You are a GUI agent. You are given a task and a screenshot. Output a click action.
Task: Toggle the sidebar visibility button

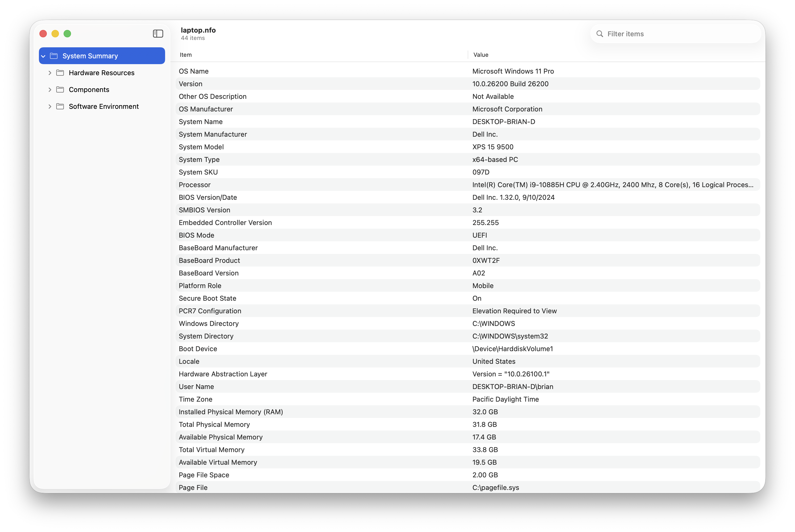[x=158, y=34]
